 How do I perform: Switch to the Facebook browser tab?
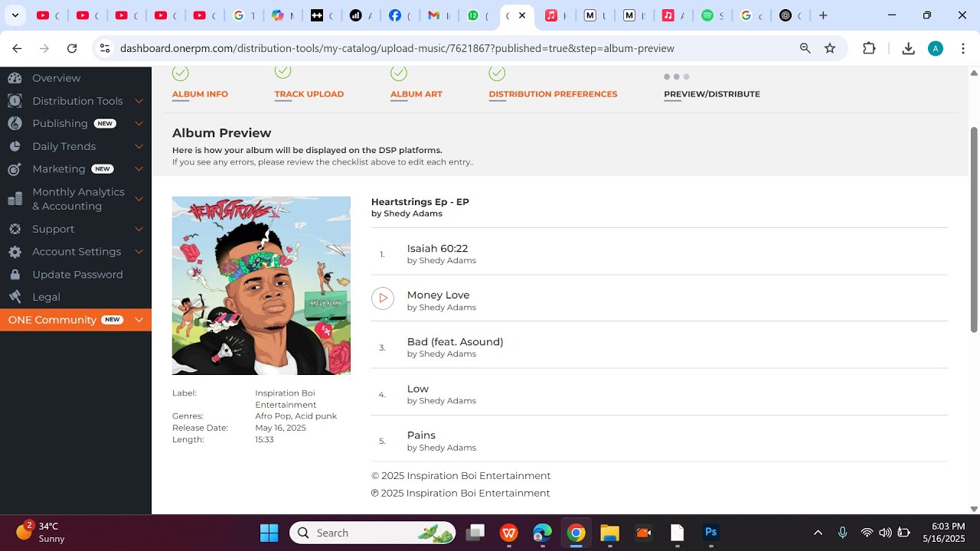400,15
